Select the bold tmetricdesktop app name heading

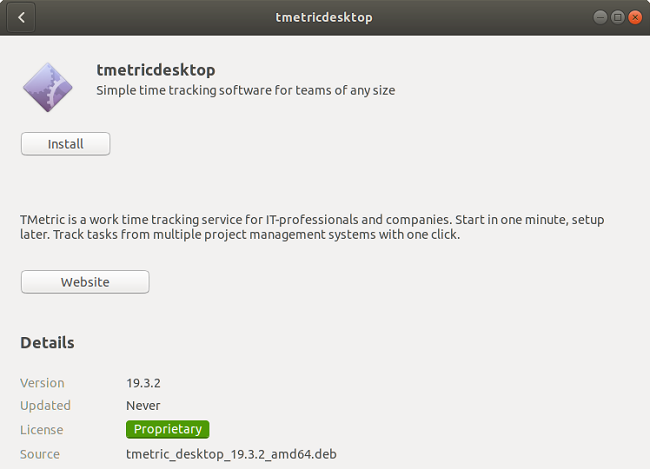pos(156,70)
